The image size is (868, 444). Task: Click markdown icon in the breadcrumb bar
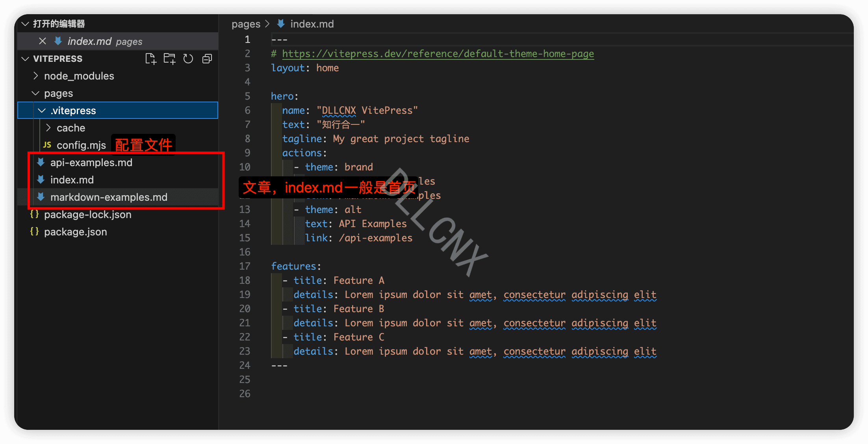coord(281,24)
